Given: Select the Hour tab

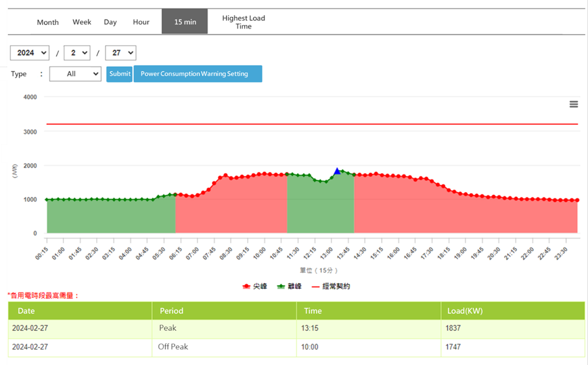Looking at the screenshot, I should (x=141, y=22).
